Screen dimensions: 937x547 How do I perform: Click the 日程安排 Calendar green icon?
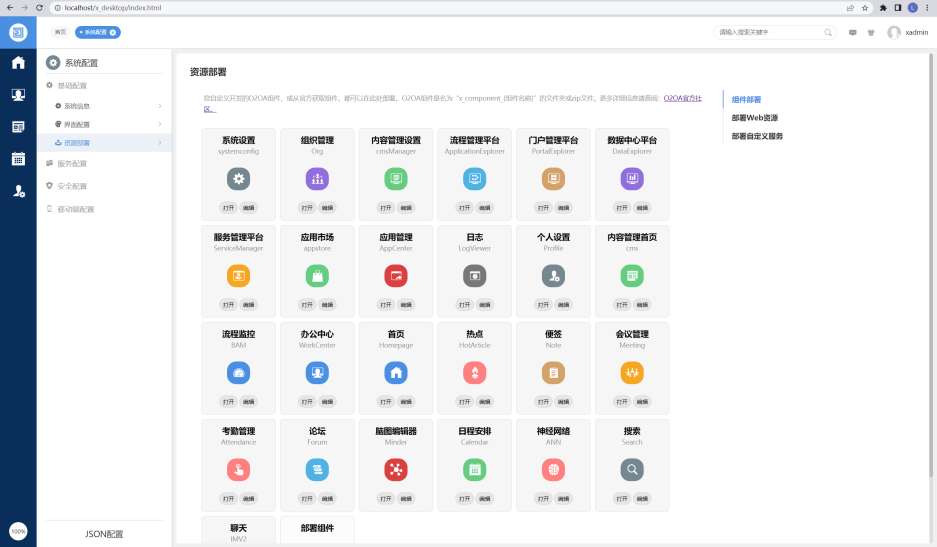pos(474,469)
